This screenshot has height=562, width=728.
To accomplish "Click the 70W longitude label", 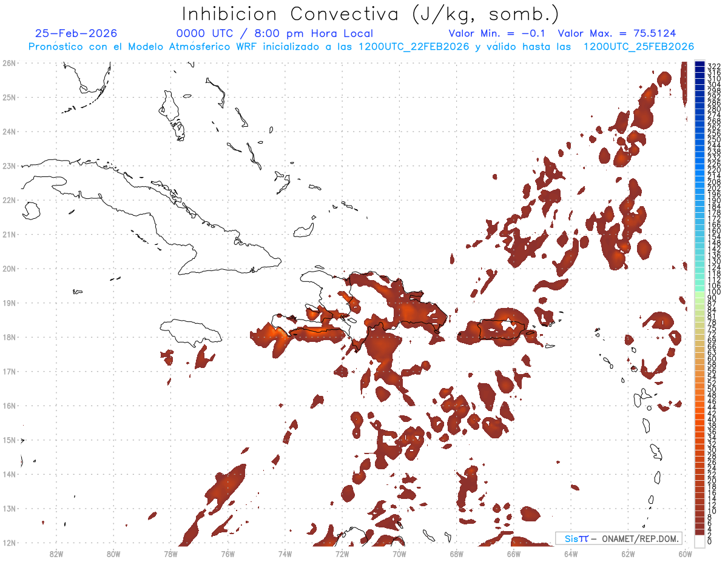I will pos(399,554).
